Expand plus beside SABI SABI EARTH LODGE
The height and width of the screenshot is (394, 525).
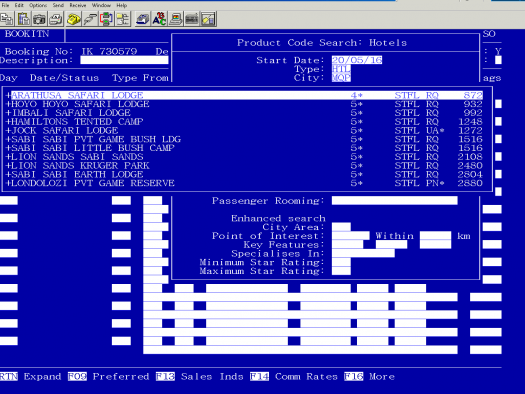[8, 174]
